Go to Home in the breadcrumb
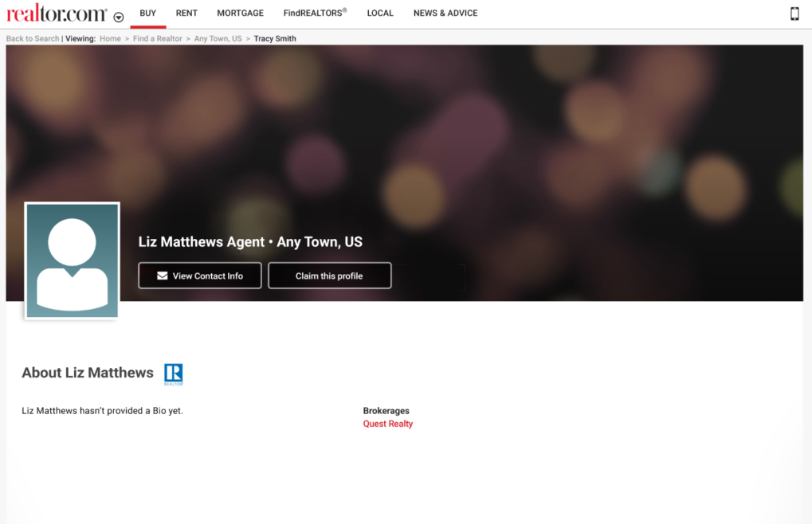 pos(110,38)
